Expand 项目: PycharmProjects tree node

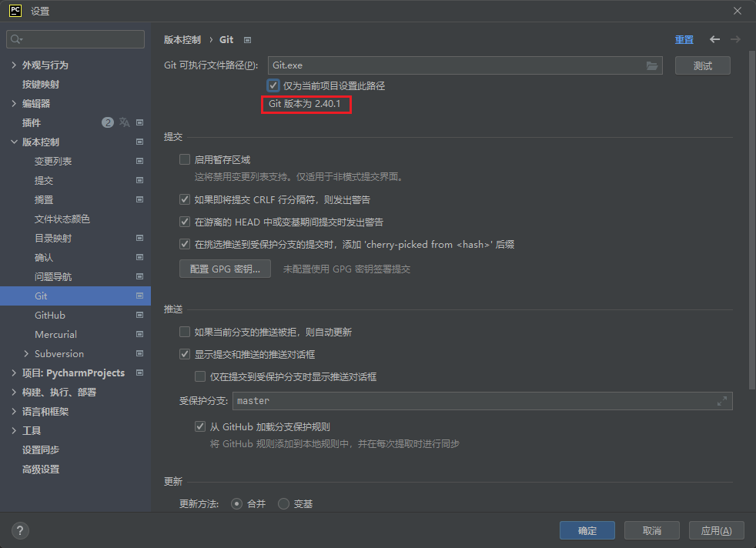14,373
